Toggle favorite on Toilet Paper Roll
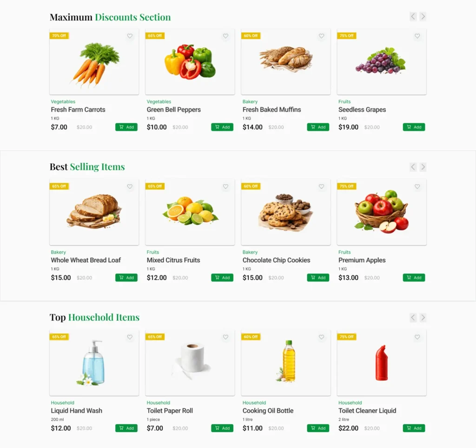The image size is (476, 448). click(x=225, y=337)
